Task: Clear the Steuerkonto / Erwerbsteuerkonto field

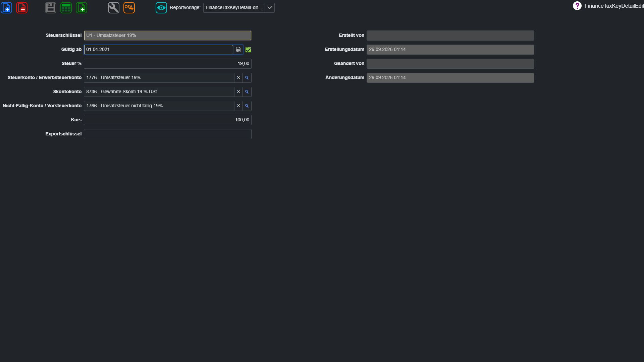Action: [238, 78]
